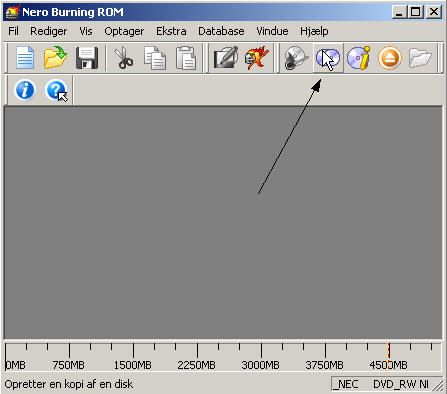Click the copy disk toolbar icon

(328, 58)
